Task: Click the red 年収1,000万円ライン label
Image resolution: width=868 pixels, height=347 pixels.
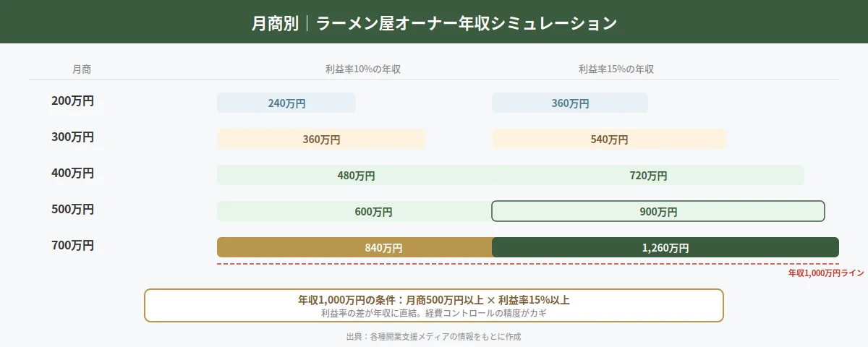Action: point(826,273)
